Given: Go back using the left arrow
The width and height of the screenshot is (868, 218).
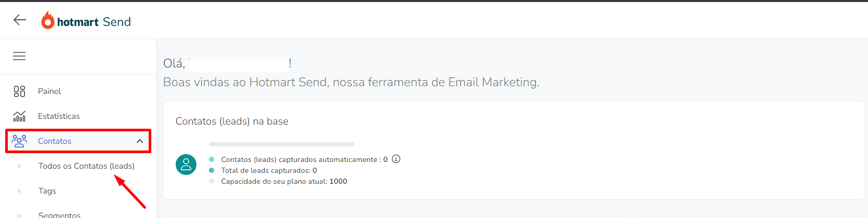Looking at the screenshot, I should [20, 20].
